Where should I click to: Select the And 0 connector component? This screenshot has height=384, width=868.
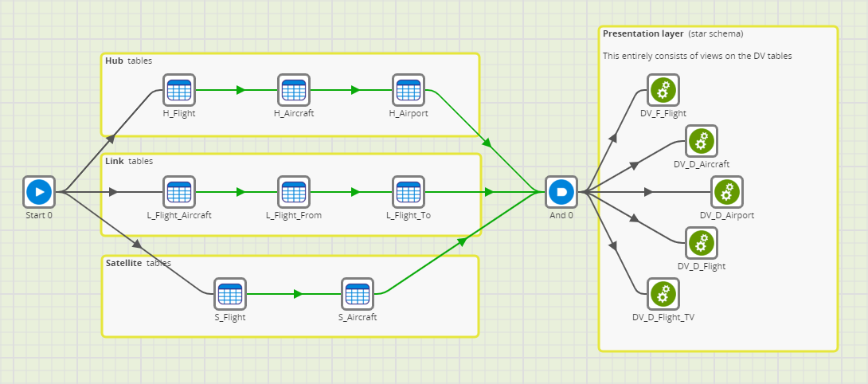point(561,192)
